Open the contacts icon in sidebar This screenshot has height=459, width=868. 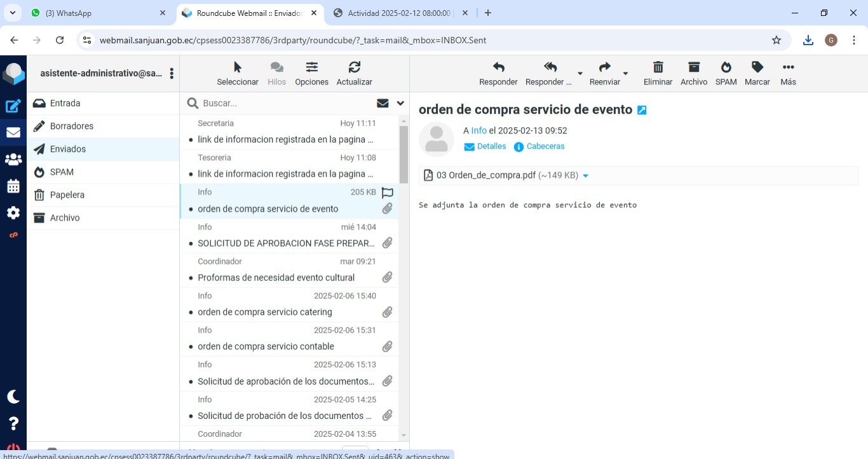click(x=13, y=160)
